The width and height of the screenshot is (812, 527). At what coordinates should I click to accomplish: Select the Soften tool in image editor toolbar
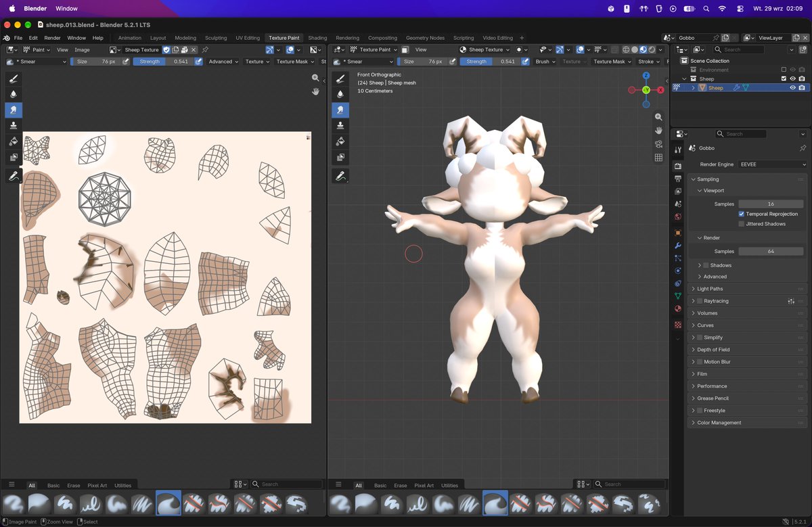14,94
